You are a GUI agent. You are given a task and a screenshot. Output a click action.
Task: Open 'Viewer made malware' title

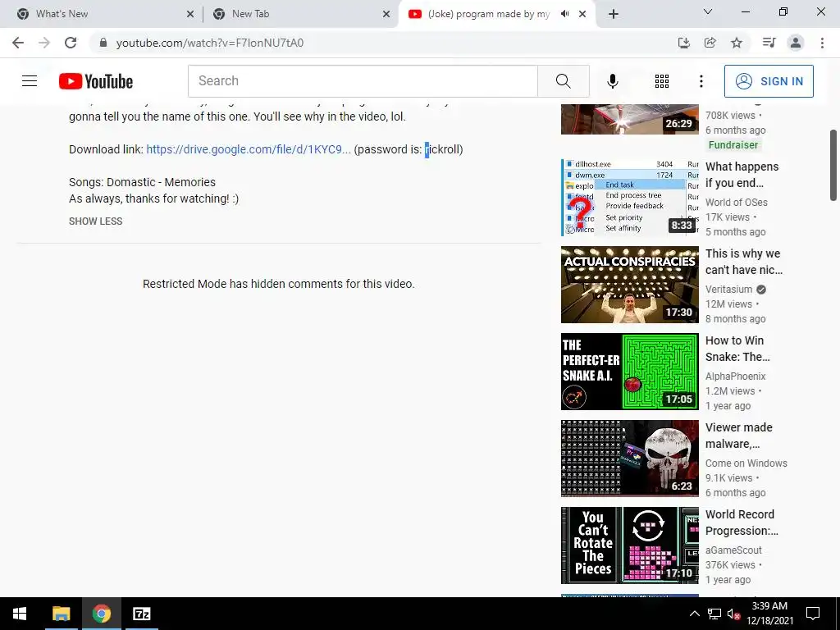tap(739, 435)
